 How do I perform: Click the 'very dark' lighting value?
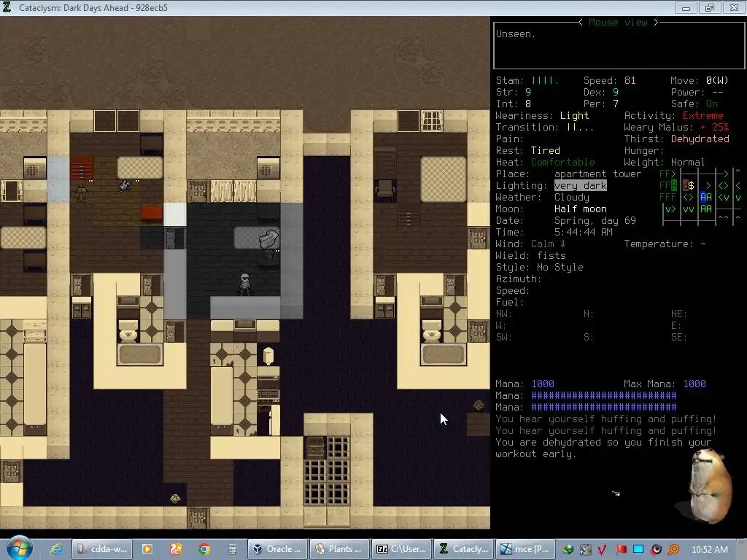(x=581, y=186)
